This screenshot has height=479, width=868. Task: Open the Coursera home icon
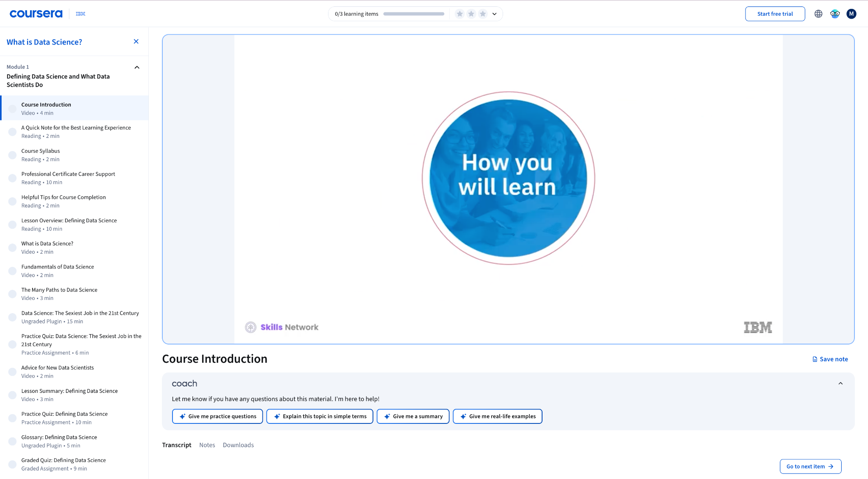point(36,13)
